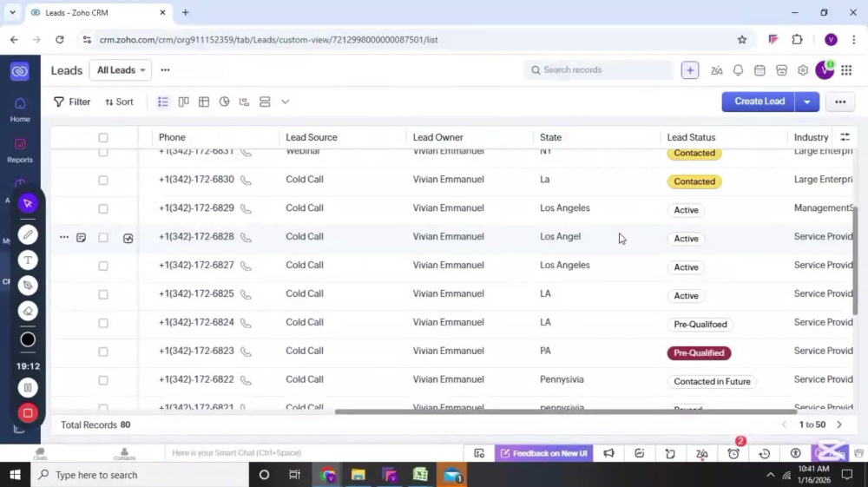Open the Filter panel
The image size is (868, 487).
(72, 102)
